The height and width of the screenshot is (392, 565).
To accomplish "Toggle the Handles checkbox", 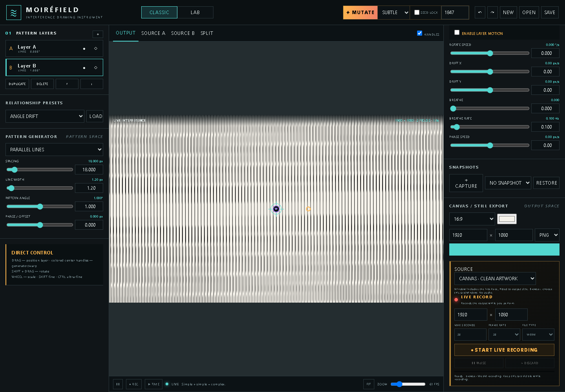I will (x=419, y=33).
